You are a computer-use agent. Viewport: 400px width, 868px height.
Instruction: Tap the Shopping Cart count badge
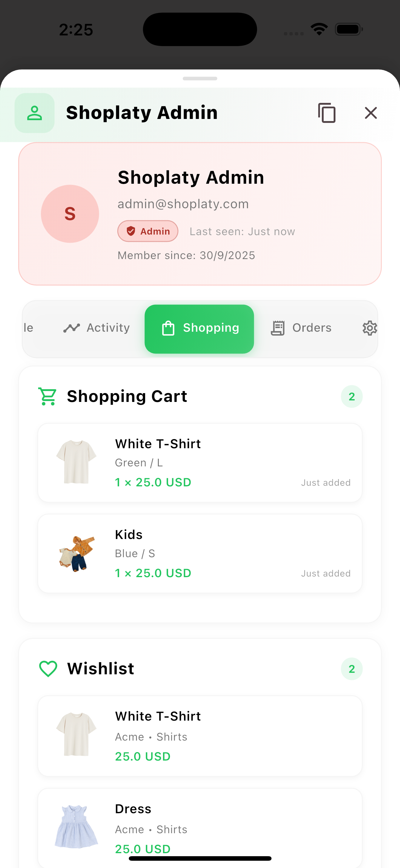(352, 396)
